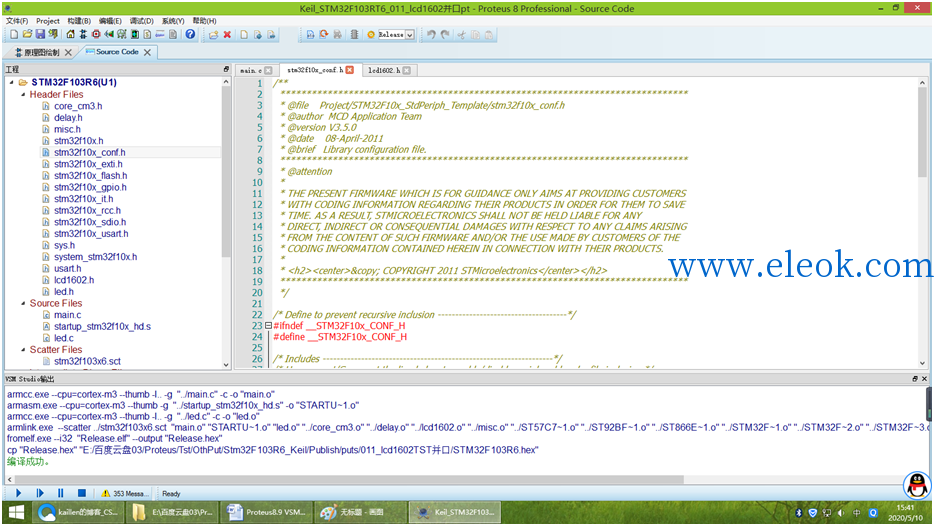
Task: Switch to the main.c editor tab
Action: pos(251,70)
